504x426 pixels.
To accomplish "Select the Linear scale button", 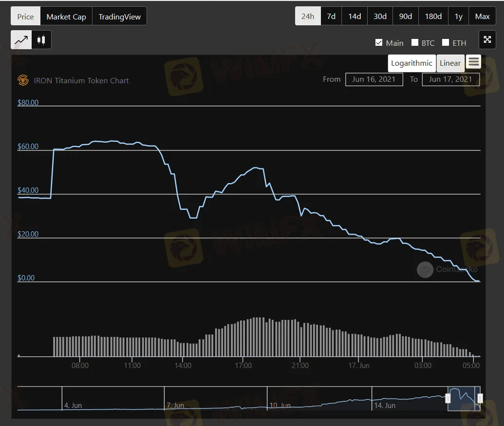I will click(x=450, y=63).
